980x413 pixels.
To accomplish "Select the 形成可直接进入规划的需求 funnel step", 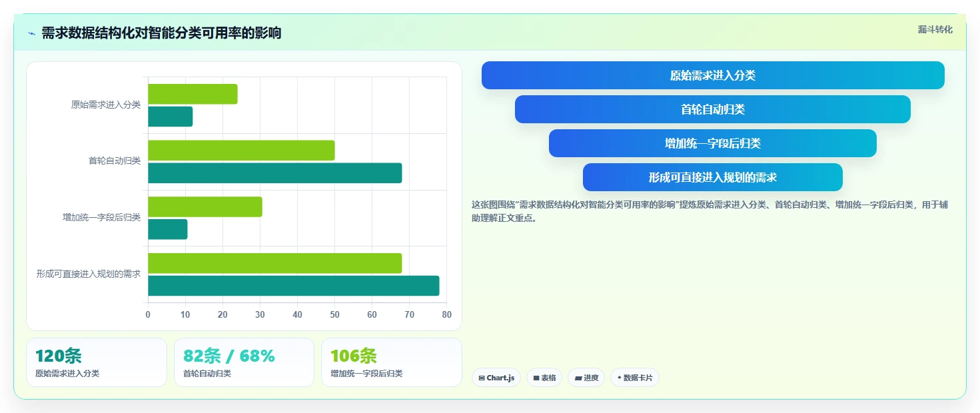I will (x=713, y=177).
